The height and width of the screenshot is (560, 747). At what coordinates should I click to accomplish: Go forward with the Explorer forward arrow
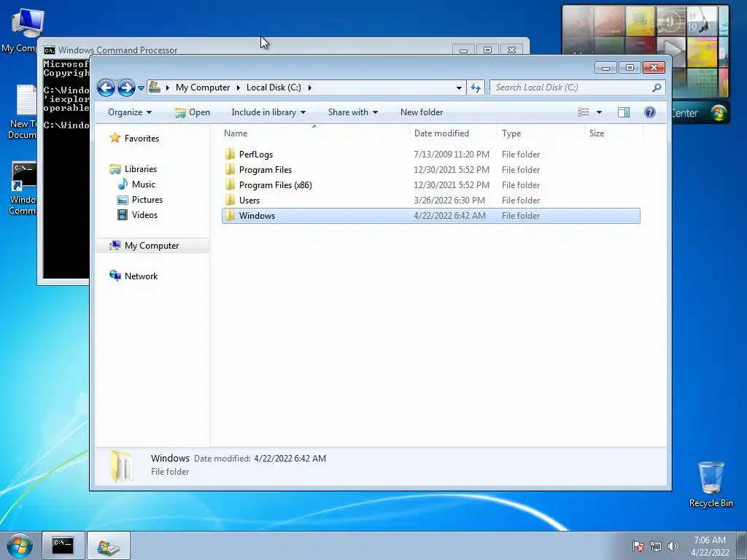(x=126, y=87)
